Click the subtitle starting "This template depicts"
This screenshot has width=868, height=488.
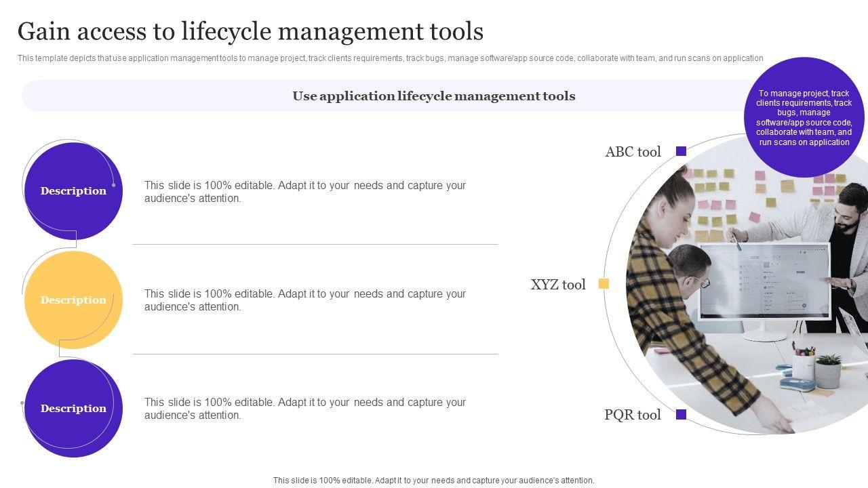391,58
